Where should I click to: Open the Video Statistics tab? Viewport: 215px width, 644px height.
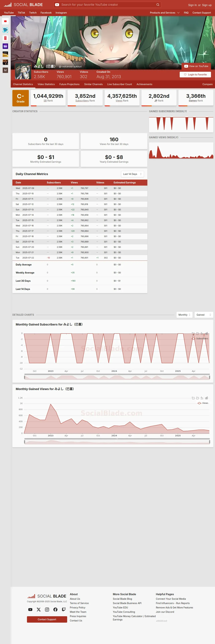pyautogui.click(x=46, y=84)
